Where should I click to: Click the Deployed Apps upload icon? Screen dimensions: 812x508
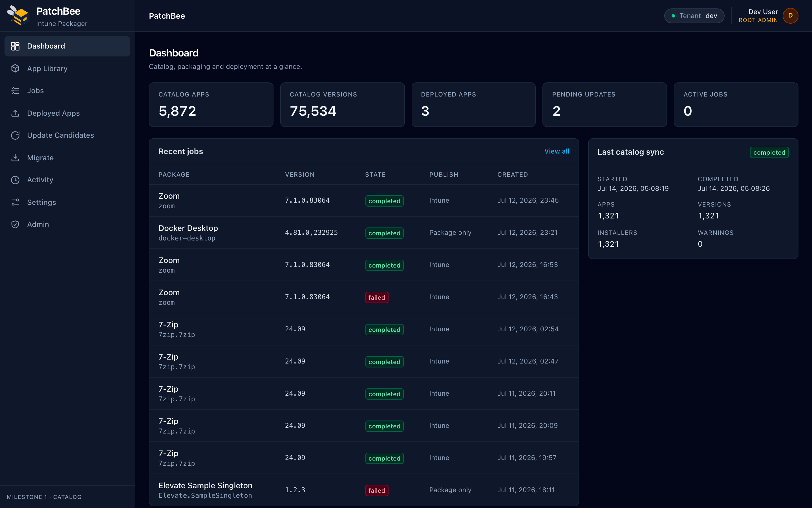15,113
